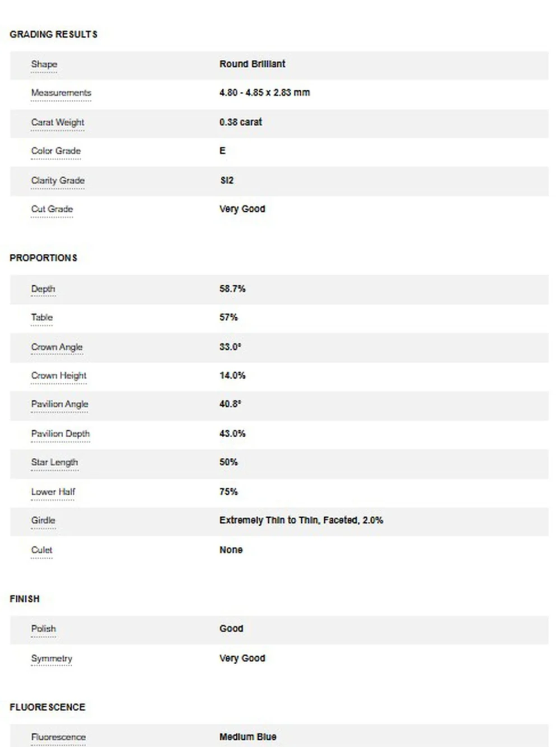The width and height of the screenshot is (560, 747).
Task: Click the Round Brilliant shape value
Action: (x=253, y=64)
